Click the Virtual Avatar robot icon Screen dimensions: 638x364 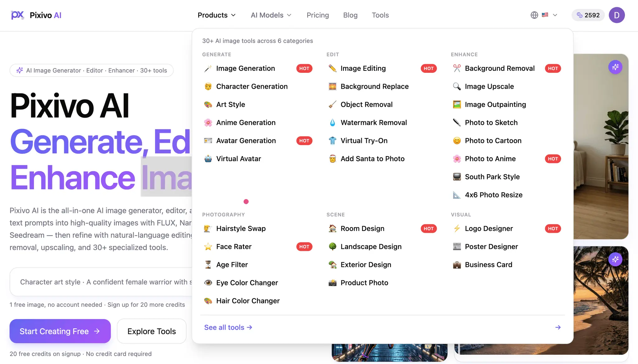[208, 159]
